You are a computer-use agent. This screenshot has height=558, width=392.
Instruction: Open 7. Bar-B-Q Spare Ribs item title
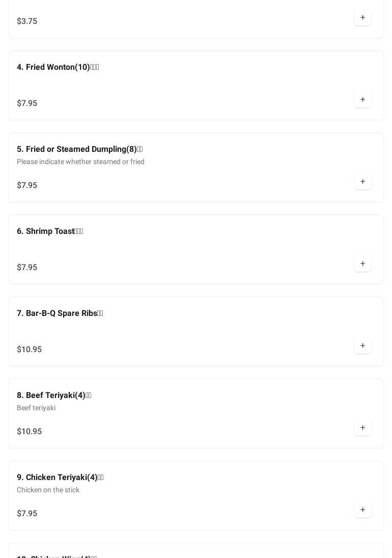pyautogui.click(x=60, y=313)
